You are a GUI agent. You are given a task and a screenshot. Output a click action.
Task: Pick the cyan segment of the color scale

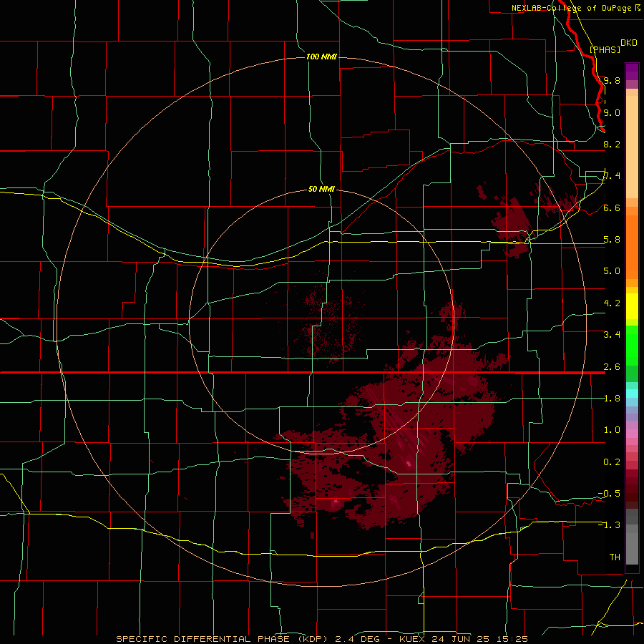(632, 394)
